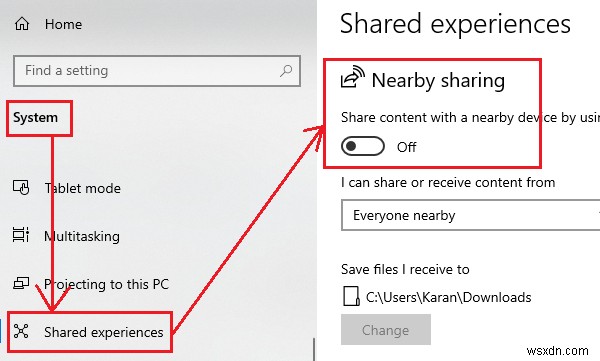Click the Off label beside the toggle
Image resolution: width=600 pixels, height=361 pixels.
tap(406, 147)
